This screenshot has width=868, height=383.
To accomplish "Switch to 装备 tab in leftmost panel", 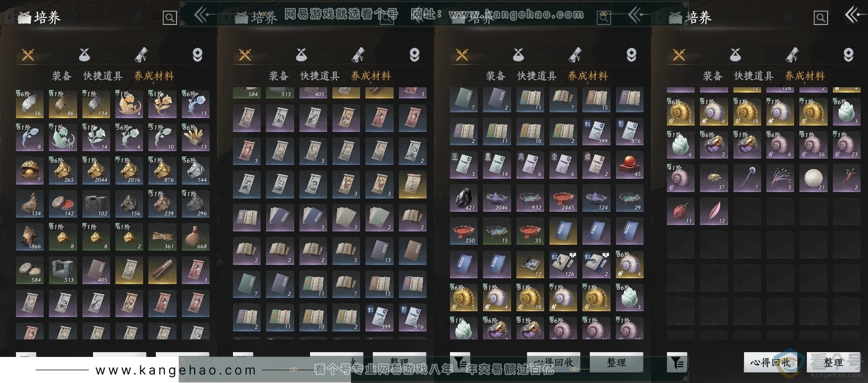I will 62,76.
